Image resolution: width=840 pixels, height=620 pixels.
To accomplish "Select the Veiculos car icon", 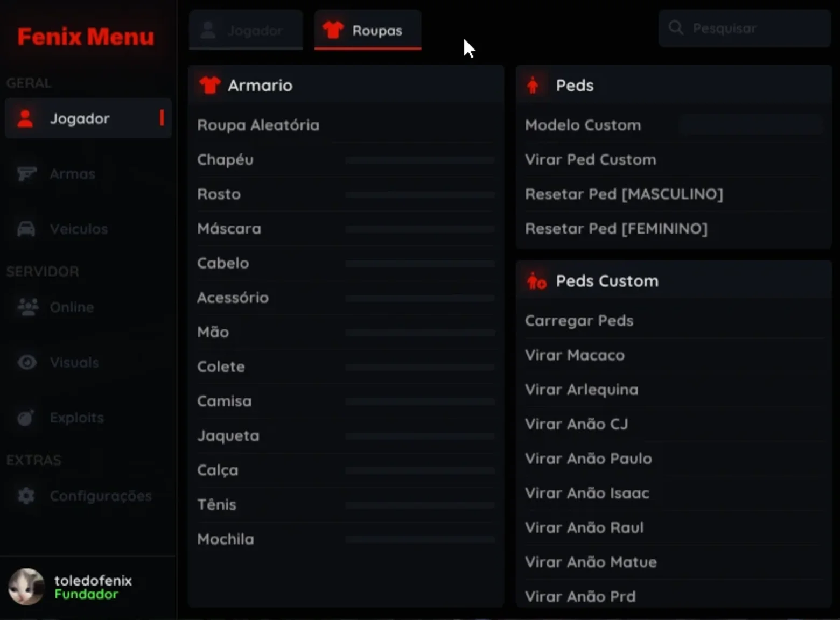I will (x=26, y=229).
